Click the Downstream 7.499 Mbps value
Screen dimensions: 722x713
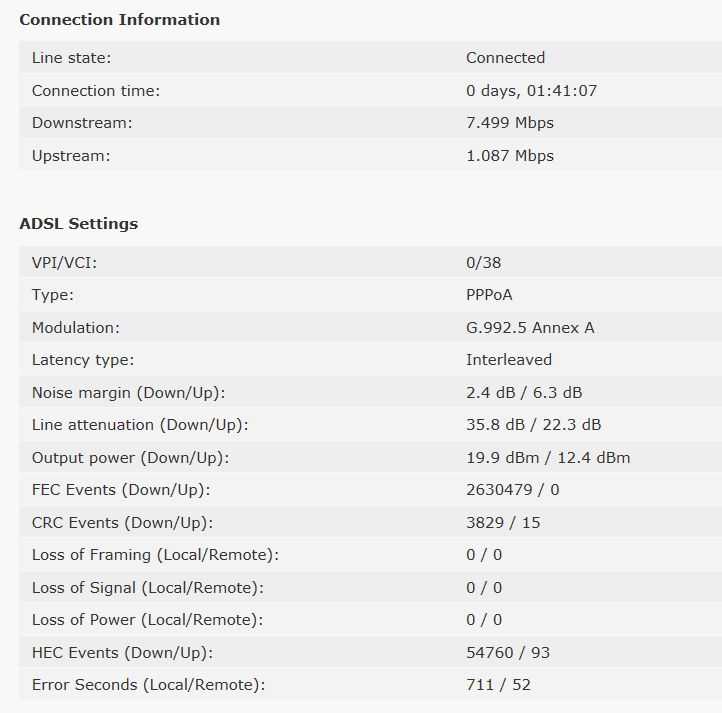tap(510, 123)
